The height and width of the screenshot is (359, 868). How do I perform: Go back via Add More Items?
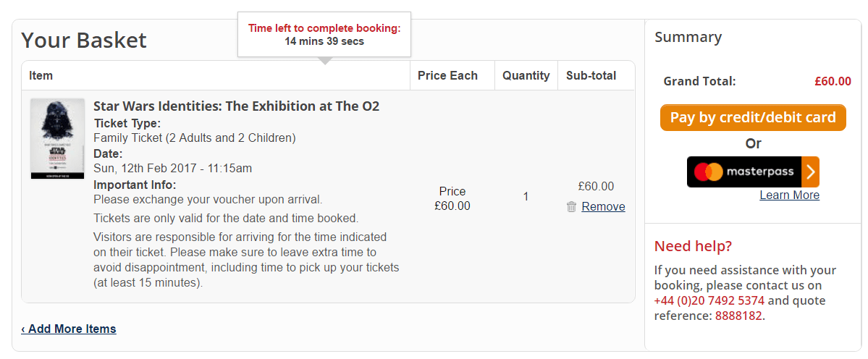point(69,329)
